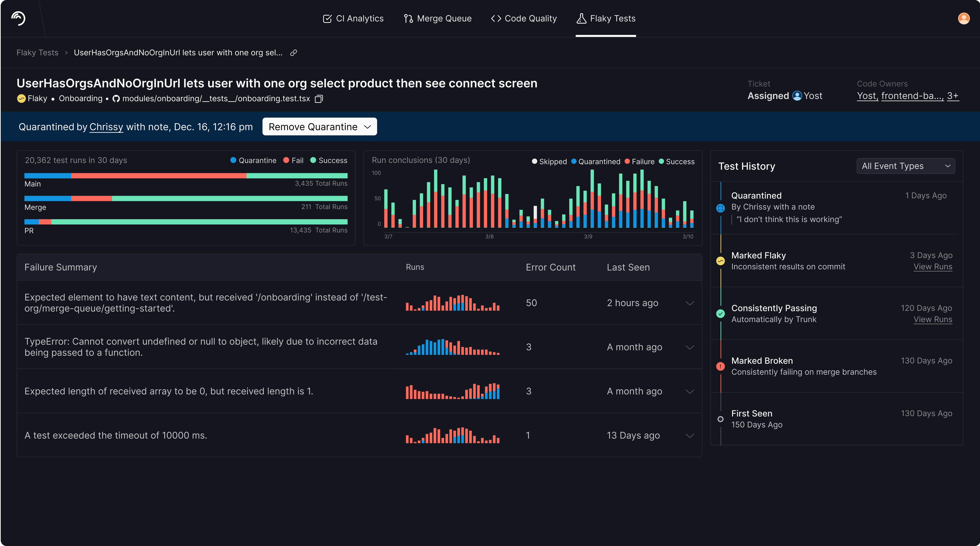Expand the TypeError failure row
980x546 pixels.
(x=690, y=347)
